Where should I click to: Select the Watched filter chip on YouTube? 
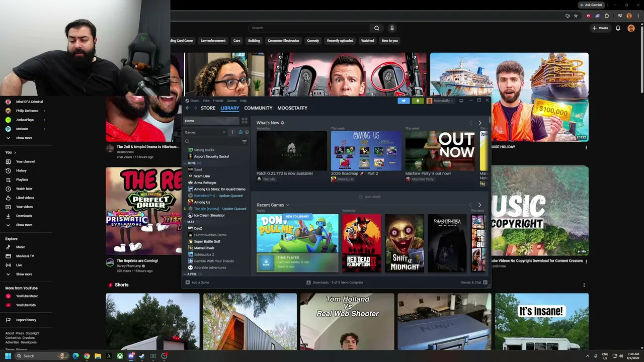coord(368,41)
